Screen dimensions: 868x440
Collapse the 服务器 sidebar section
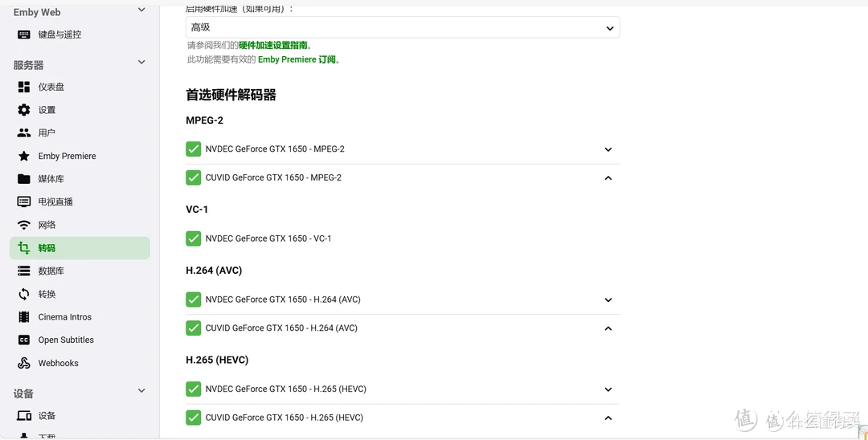click(141, 62)
